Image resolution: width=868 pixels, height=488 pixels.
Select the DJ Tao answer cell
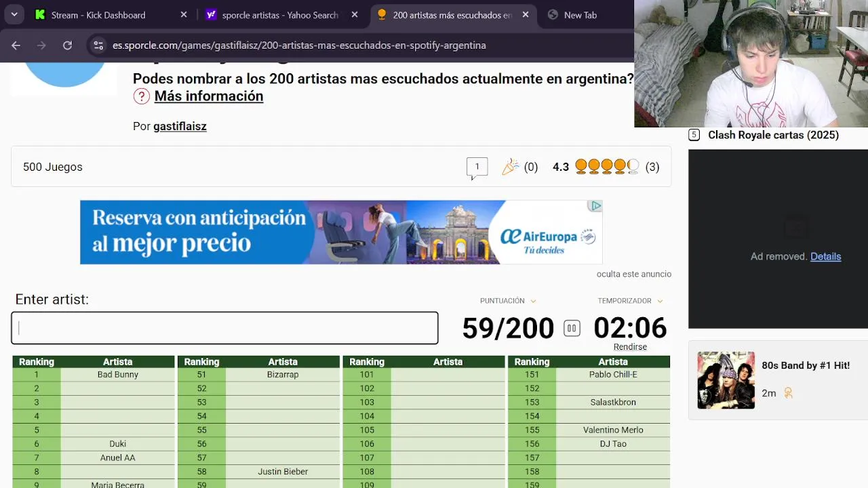click(x=613, y=444)
